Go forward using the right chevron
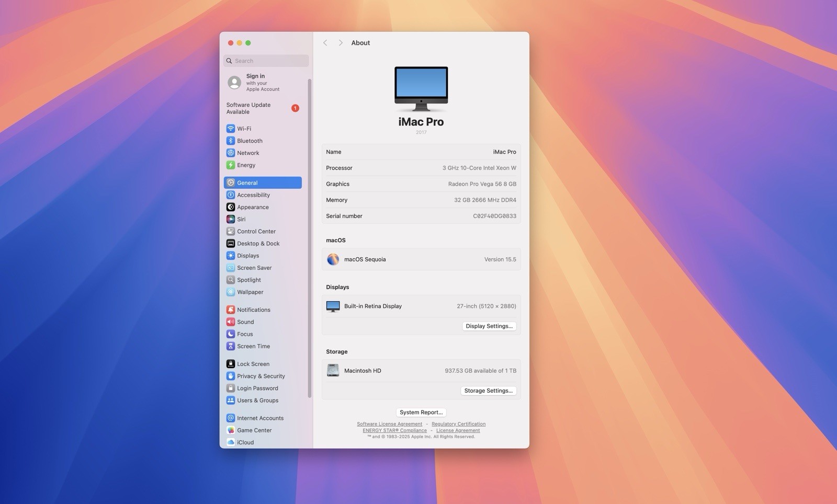 point(341,43)
